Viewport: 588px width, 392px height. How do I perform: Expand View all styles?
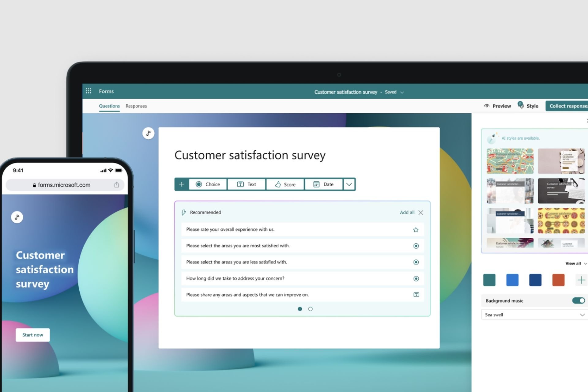pyautogui.click(x=576, y=263)
